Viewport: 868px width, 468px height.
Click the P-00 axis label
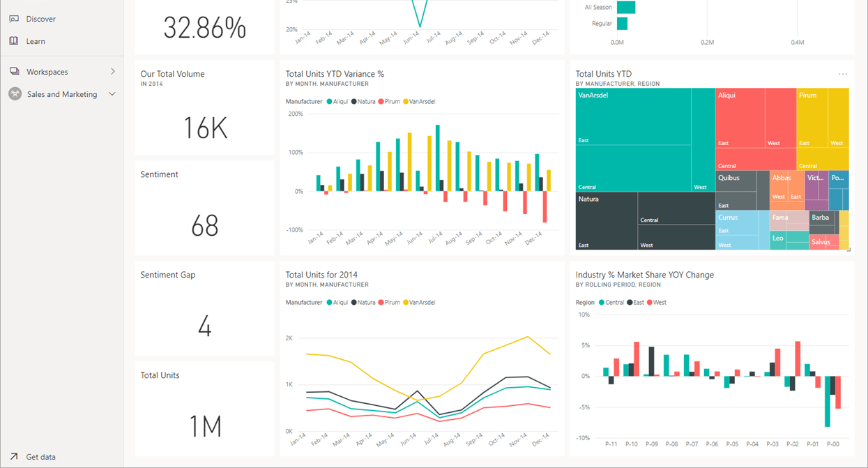(832, 444)
